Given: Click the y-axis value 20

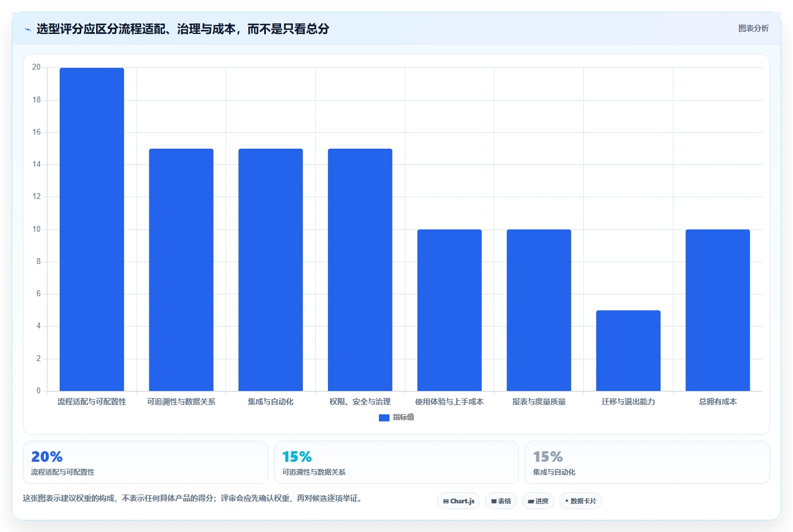Looking at the screenshot, I should point(36,67).
